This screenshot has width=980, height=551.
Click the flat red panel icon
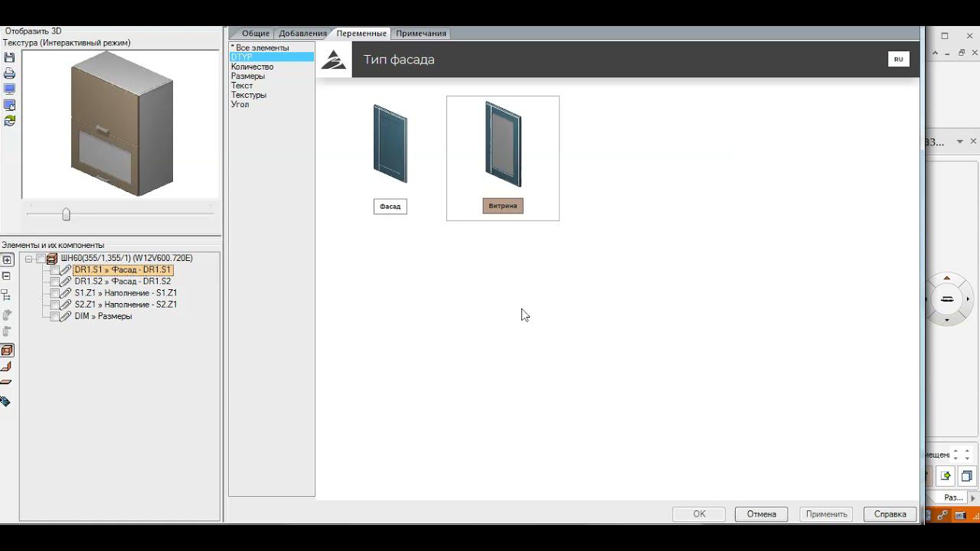pyautogui.click(x=6, y=382)
